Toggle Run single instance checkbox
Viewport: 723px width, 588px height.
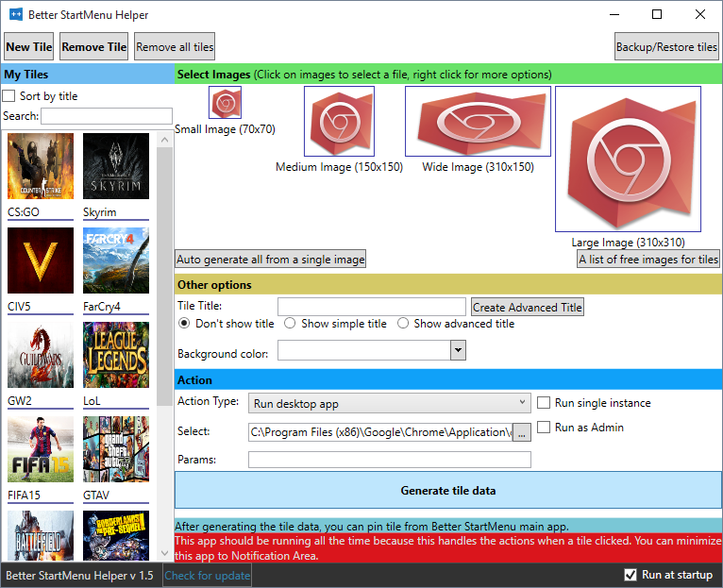[544, 403]
